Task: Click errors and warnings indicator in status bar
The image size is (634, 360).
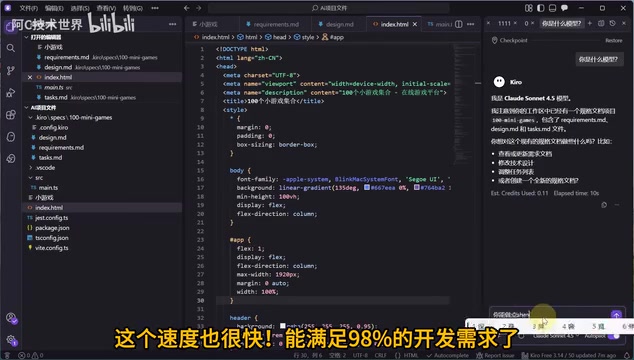Action: point(31,356)
